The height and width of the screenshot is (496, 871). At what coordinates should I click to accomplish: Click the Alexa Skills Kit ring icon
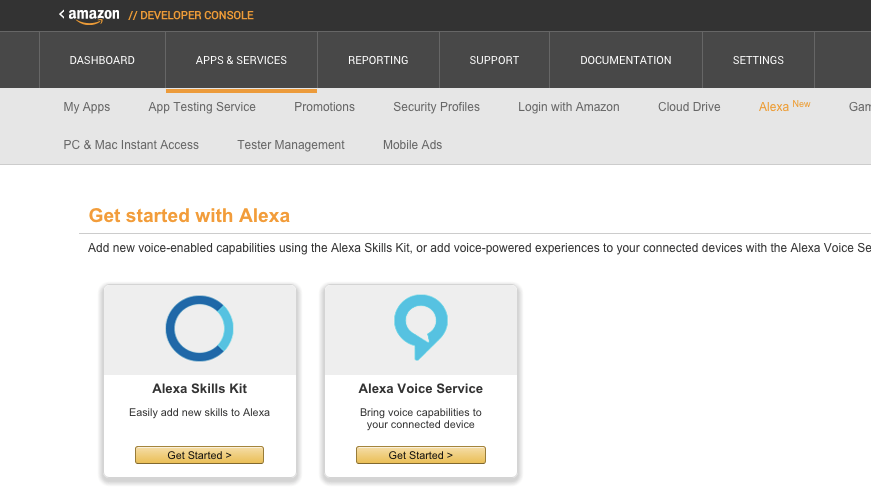[200, 328]
